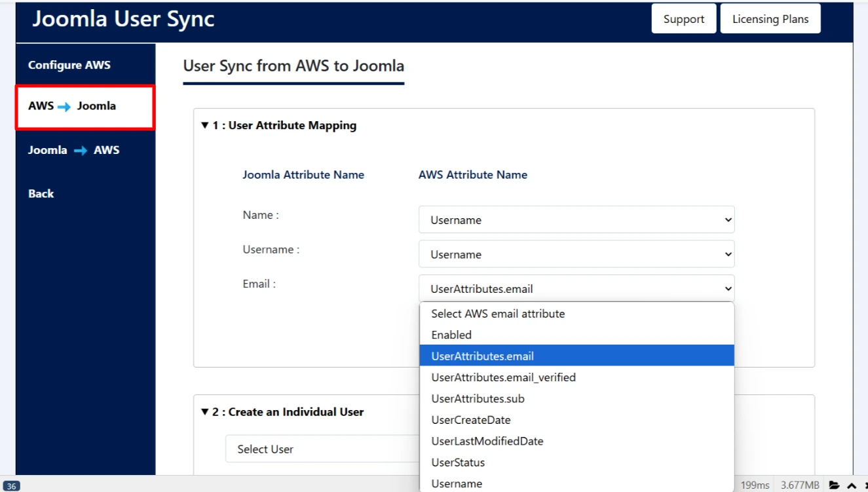
Task: Collapse the User Attribute Mapping section
Action: [x=278, y=125]
